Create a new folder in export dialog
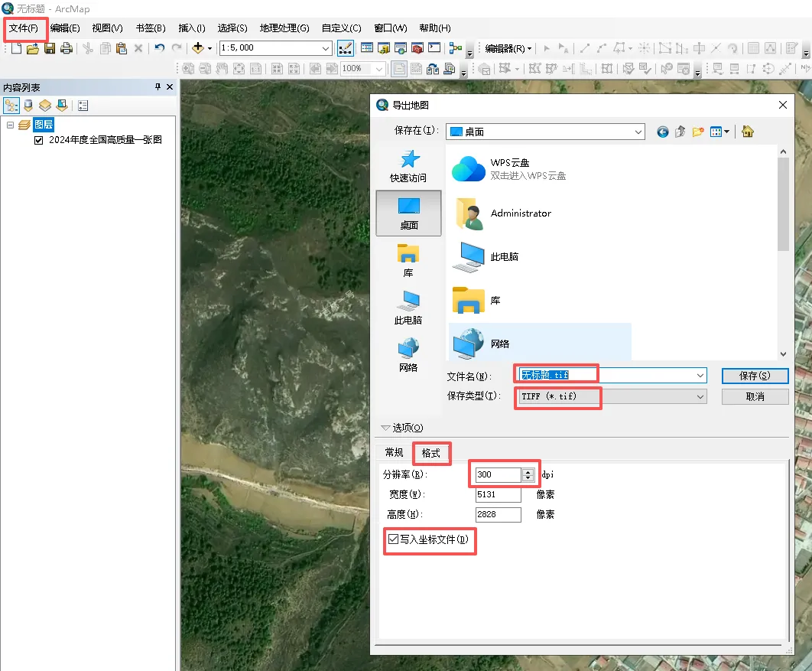812x671 pixels. [697, 132]
